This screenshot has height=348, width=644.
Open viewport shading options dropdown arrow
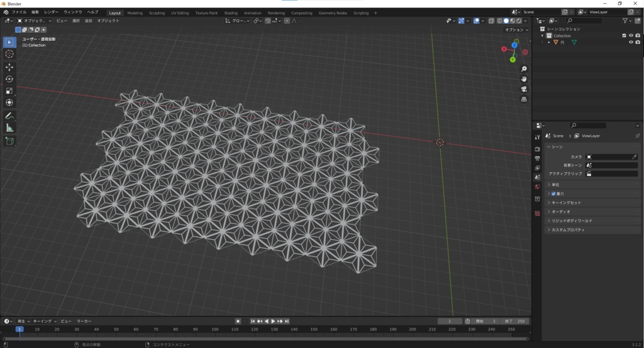[x=526, y=21]
